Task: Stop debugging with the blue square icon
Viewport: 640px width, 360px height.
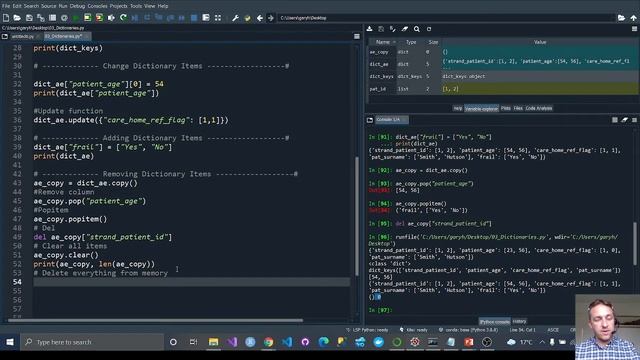Action: point(194,18)
